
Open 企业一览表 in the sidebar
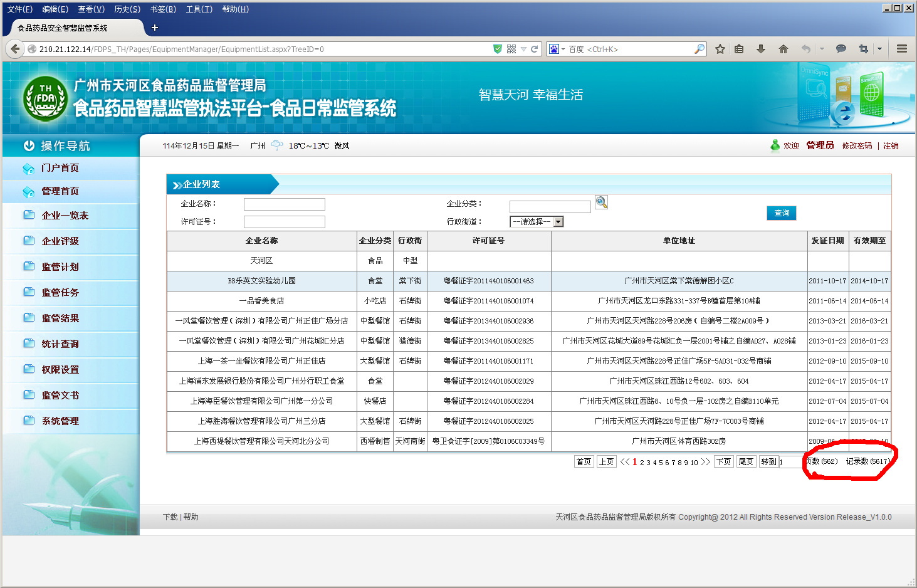click(x=65, y=216)
